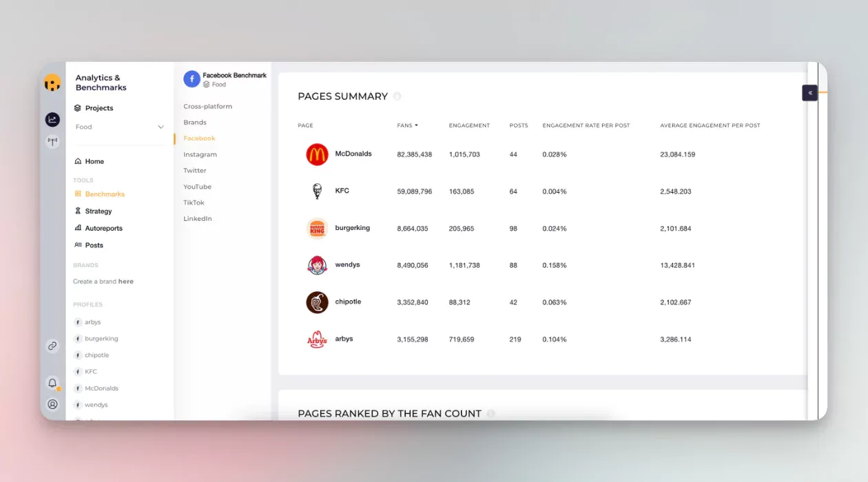Open the broadcast antenna icon in left rail
This screenshot has height=482, width=868.
(x=52, y=142)
